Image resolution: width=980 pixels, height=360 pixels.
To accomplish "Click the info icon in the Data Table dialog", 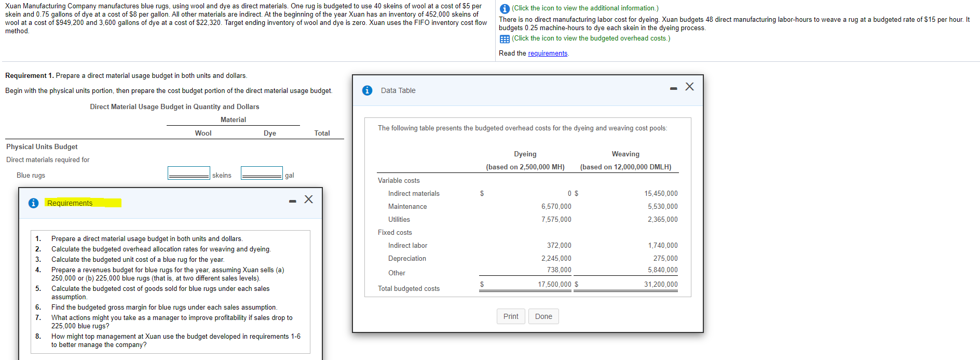I will click(367, 90).
